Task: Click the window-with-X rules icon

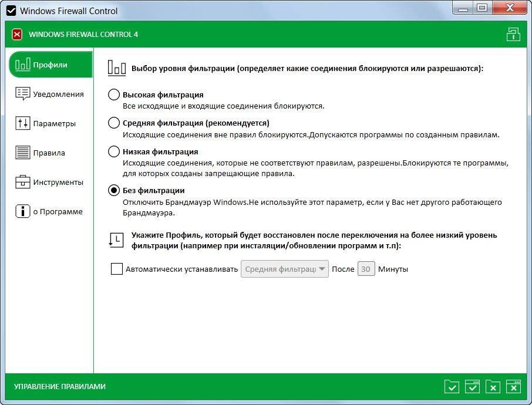Action: (x=513, y=387)
